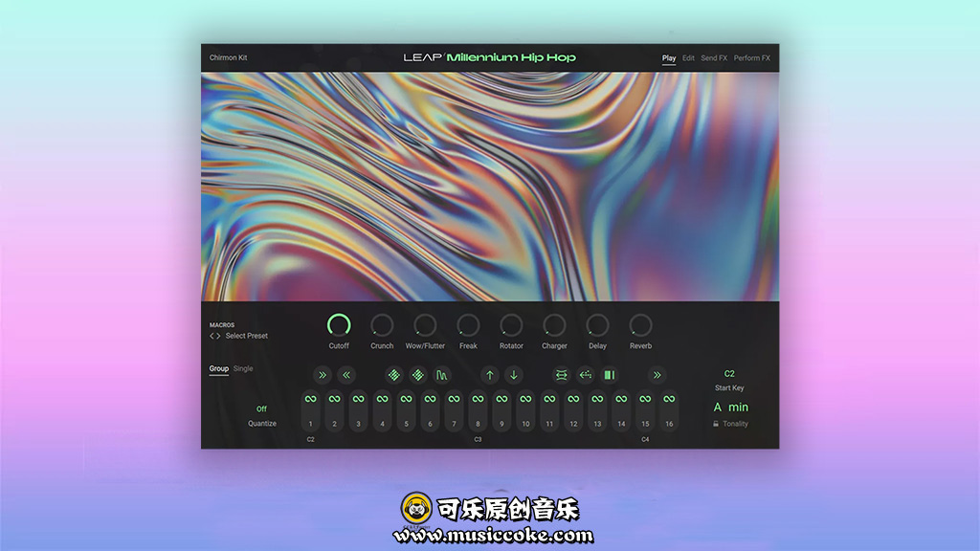The width and height of the screenshot is (980, 551).
Task: Click the vertical bars icon above pad 13
Action: pyautogui.click(x=609, y=375)
